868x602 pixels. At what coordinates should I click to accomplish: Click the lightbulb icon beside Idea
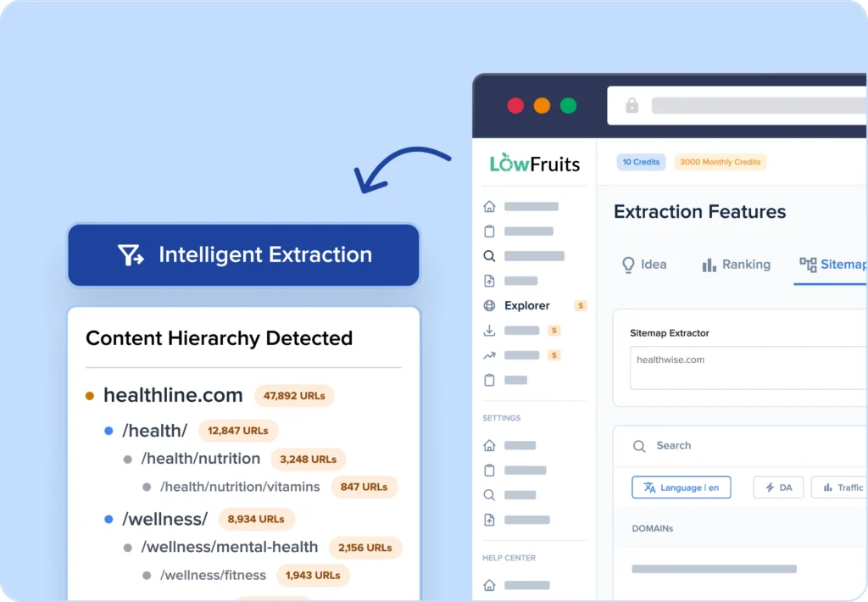coord(627,265)
